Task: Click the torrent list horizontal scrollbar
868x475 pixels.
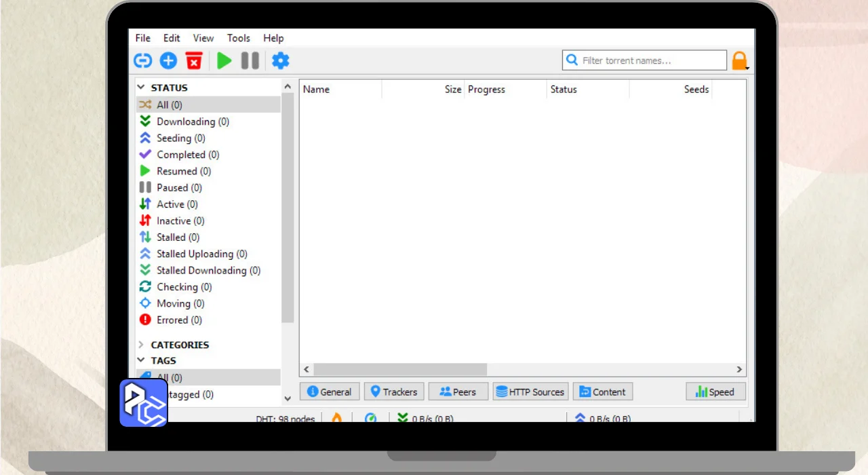Action: 400,369
